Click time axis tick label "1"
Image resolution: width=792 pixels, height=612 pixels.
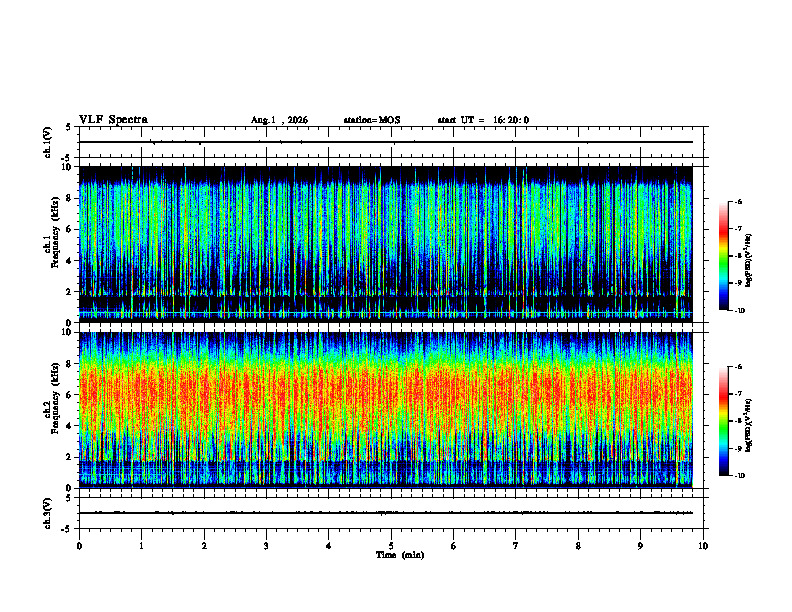point(141,546)
